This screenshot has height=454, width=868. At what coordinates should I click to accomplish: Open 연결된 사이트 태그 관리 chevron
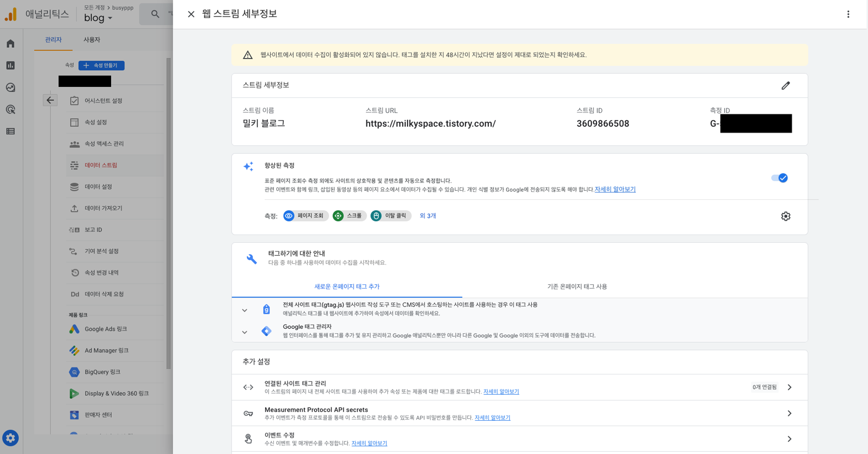tap(789, 387)
